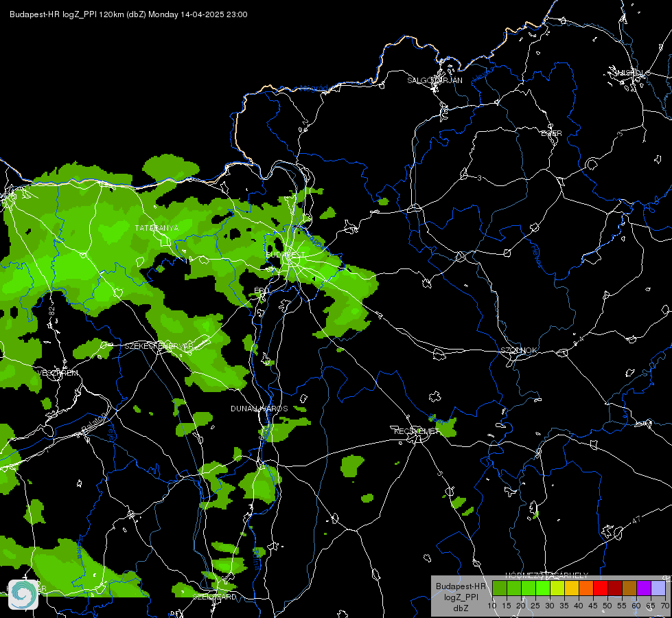Click the radar title text with the date
The width and height of the screenshot is (672, 618).
click(128, 14)
